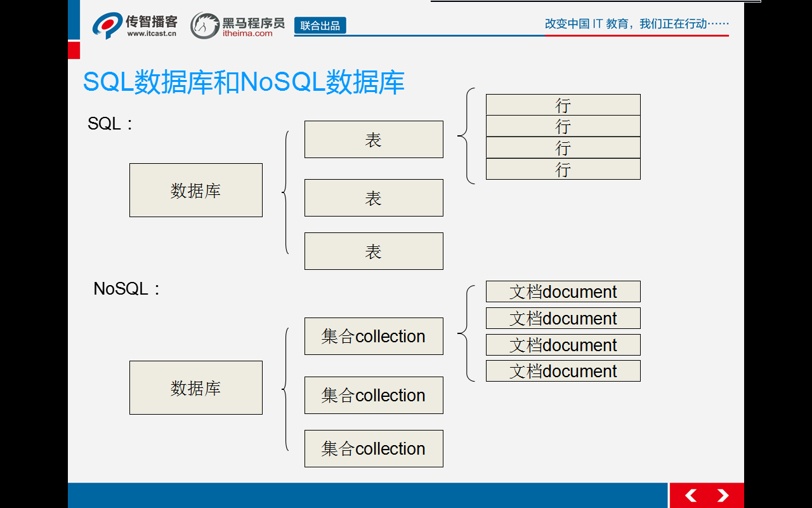Select the "SQL：" section label

tap(110, 123)
